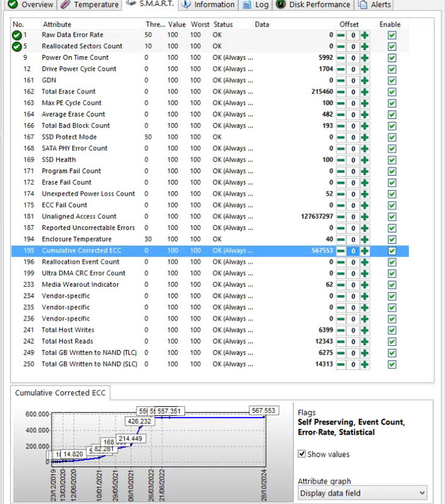Toggle Enable checkbox for SSD Health

pyautogui.click(x=391, y=160)
